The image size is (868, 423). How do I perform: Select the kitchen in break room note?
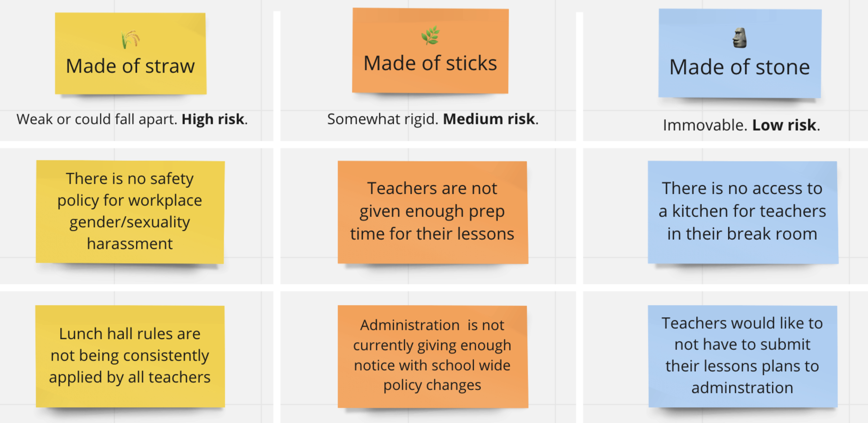743,212
